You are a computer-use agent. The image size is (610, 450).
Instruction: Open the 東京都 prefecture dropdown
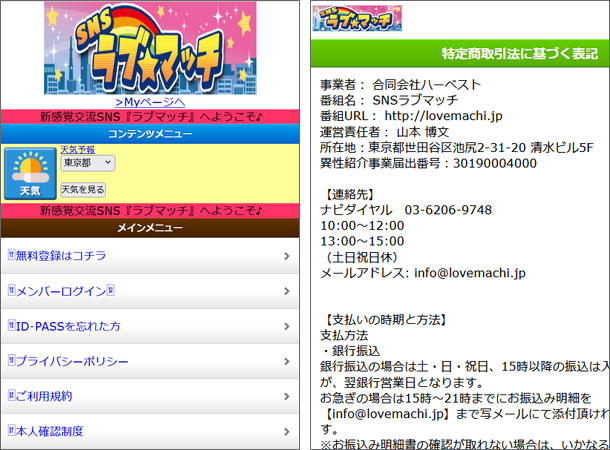[x=87, y=163]
